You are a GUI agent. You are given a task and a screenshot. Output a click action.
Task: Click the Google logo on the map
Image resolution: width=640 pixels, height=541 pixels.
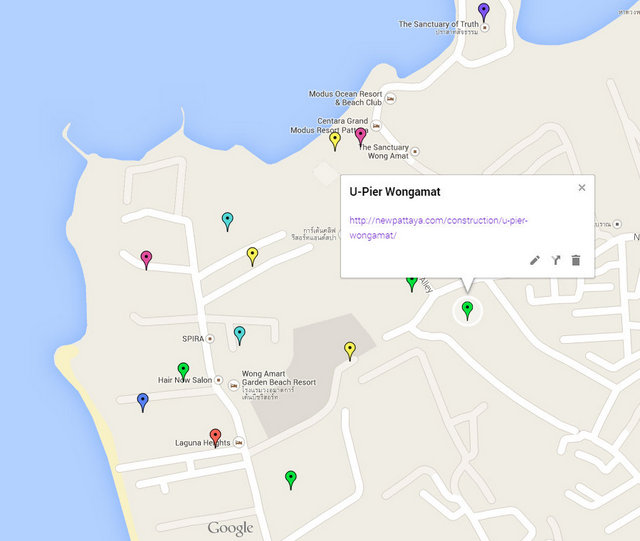(x=230, y=528)
